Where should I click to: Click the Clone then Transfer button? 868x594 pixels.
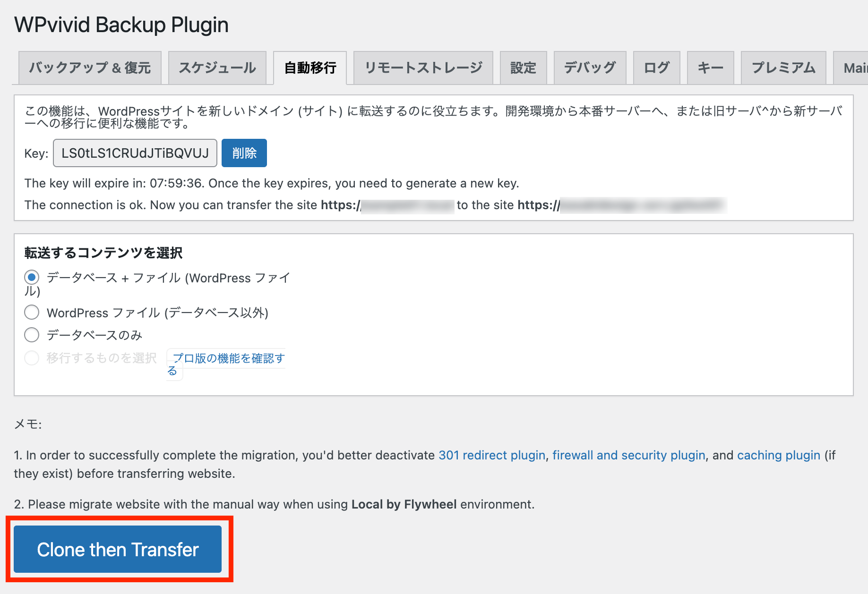[x=118, y=549]
